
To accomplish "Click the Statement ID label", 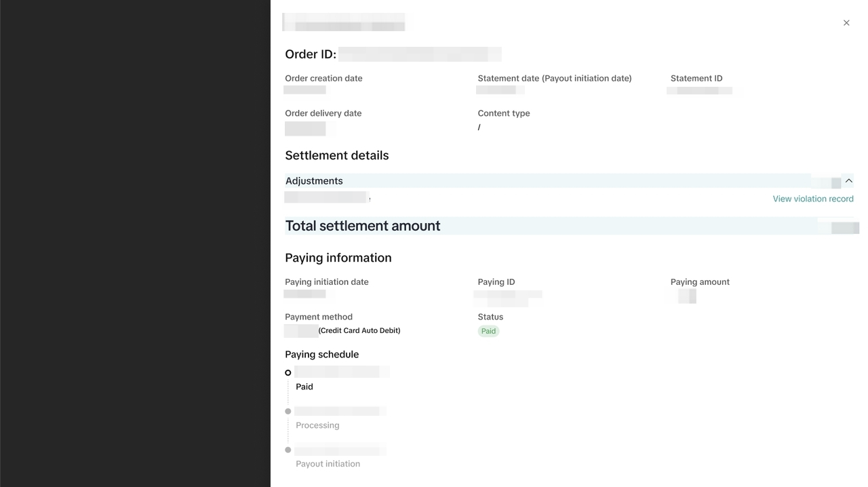I will pos(696,79).
